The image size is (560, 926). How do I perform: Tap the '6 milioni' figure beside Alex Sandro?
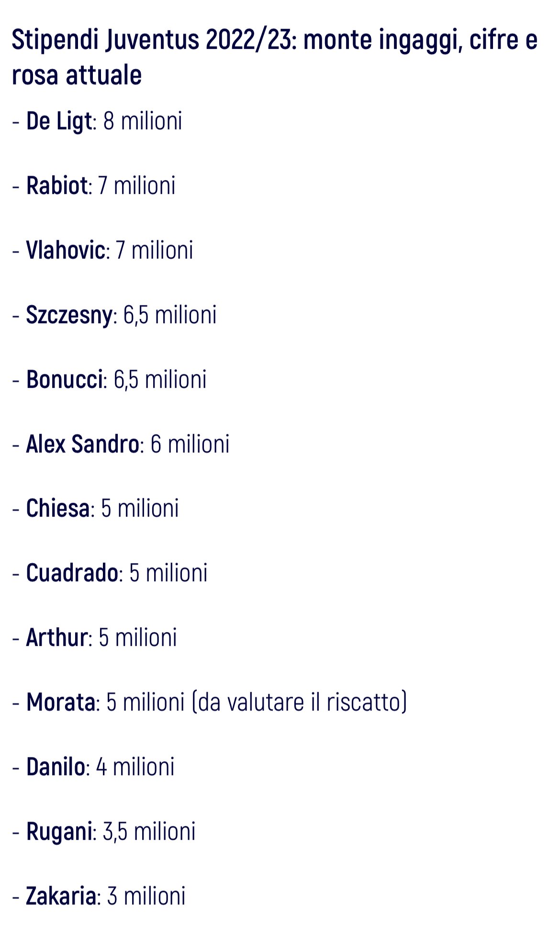(x=190, y=444)
